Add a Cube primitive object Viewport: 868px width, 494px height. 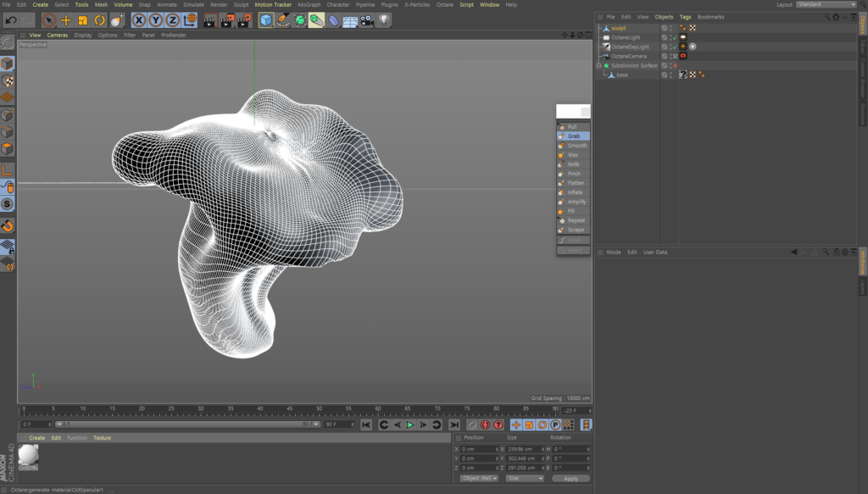(x=266, y=19)
